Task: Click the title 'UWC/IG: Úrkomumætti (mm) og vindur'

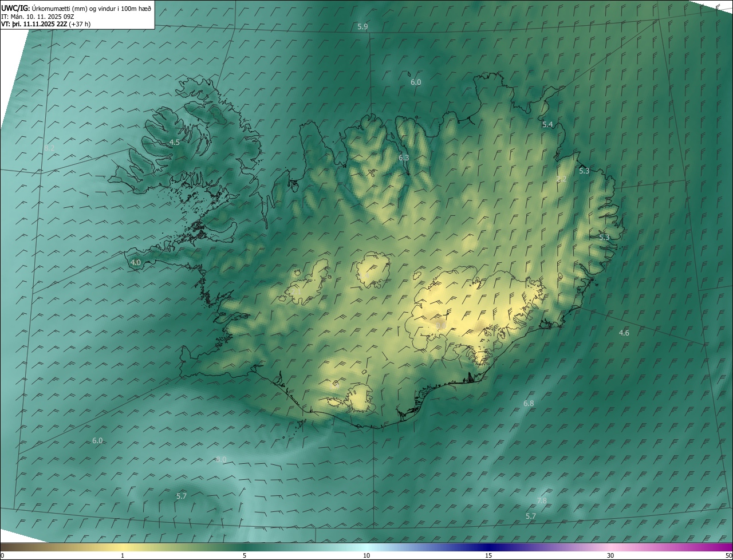Action: coord(76,8)
